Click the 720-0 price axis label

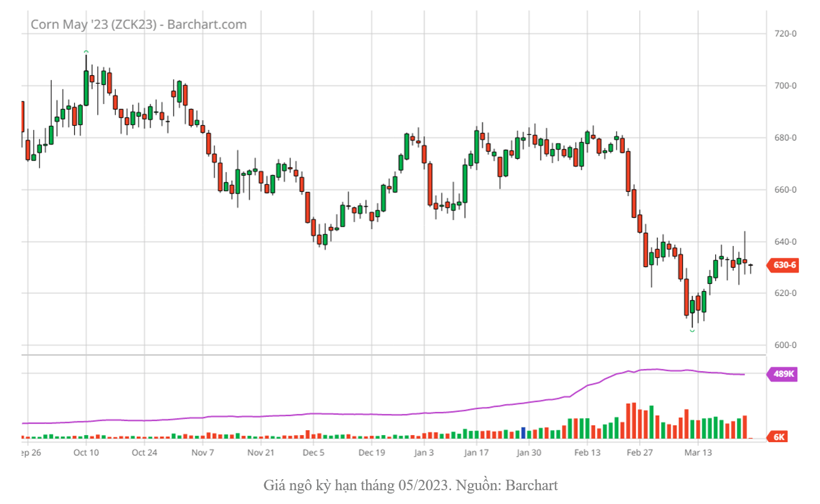785,34
